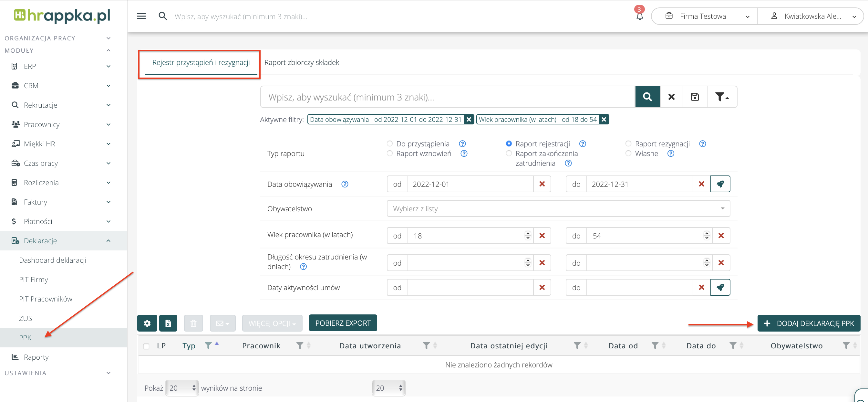
Task: Select Raport rezygnacji radio button
Action: [628, 144]
